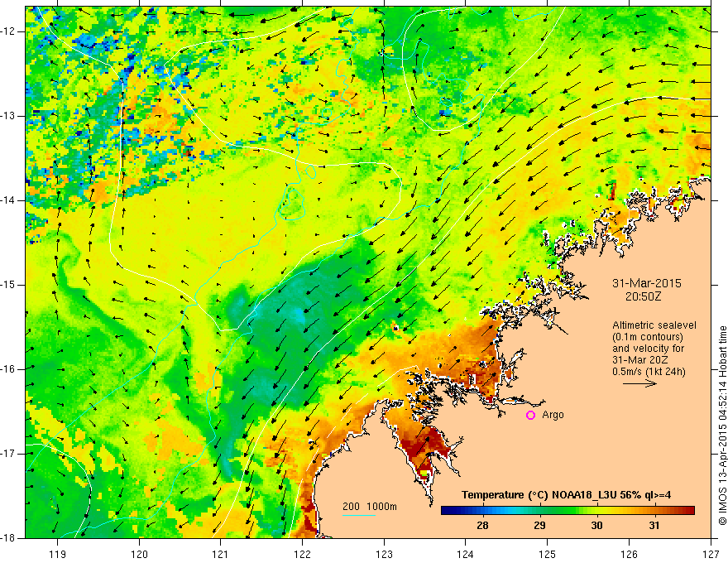
Task: Click the cyan 200 1000m isobath legend line
Action: pyautogui.click(x=359, y=515)
